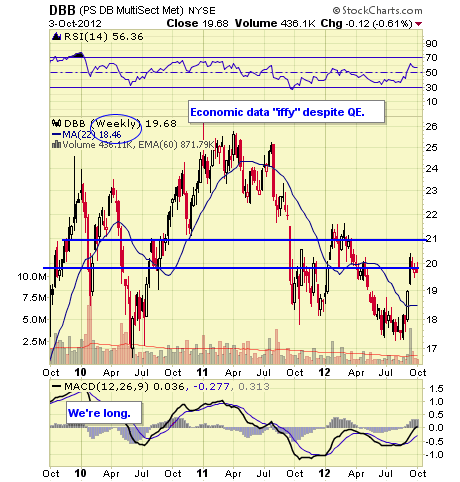Click the RSI overbought level label "70"

tap(431, 58)
